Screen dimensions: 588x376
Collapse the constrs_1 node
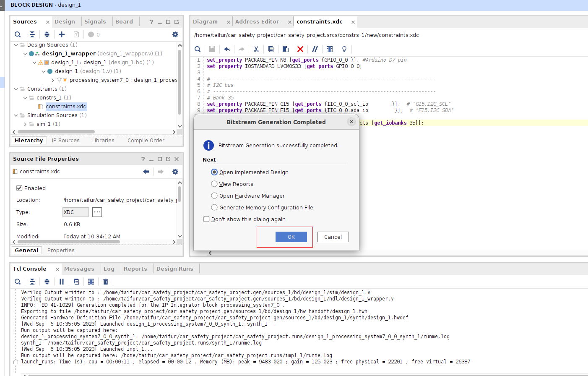pos(25,98)
